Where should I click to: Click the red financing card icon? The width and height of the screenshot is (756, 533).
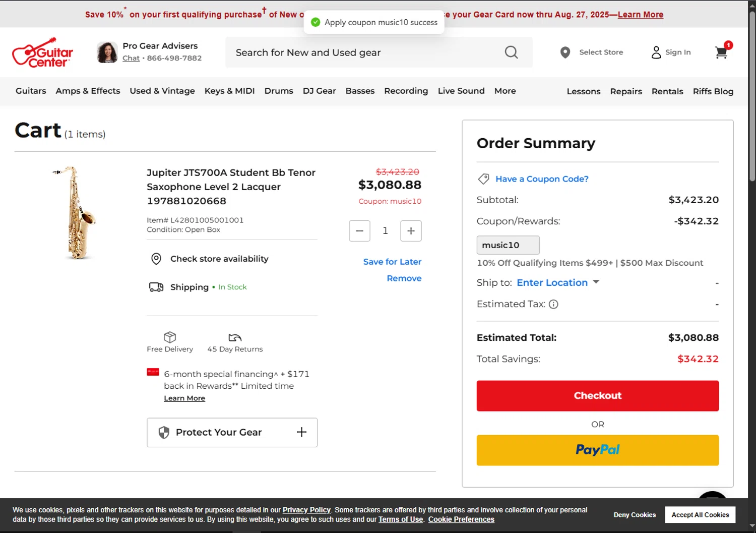click(x=153, y=372)
